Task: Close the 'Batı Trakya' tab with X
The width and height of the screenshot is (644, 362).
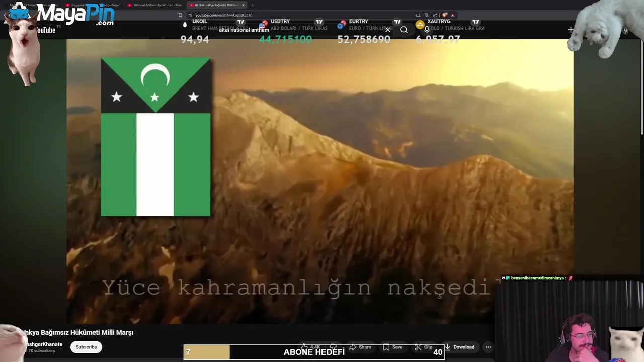Action: 244,5
